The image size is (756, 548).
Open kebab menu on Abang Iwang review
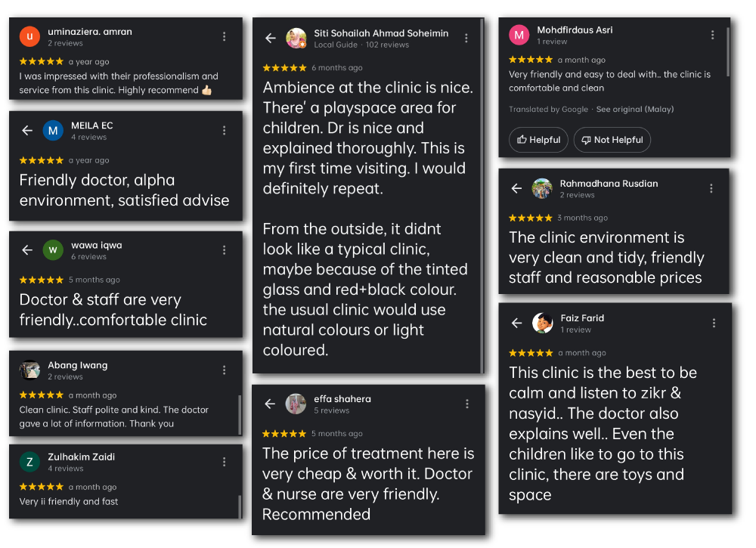click(225, 370)
